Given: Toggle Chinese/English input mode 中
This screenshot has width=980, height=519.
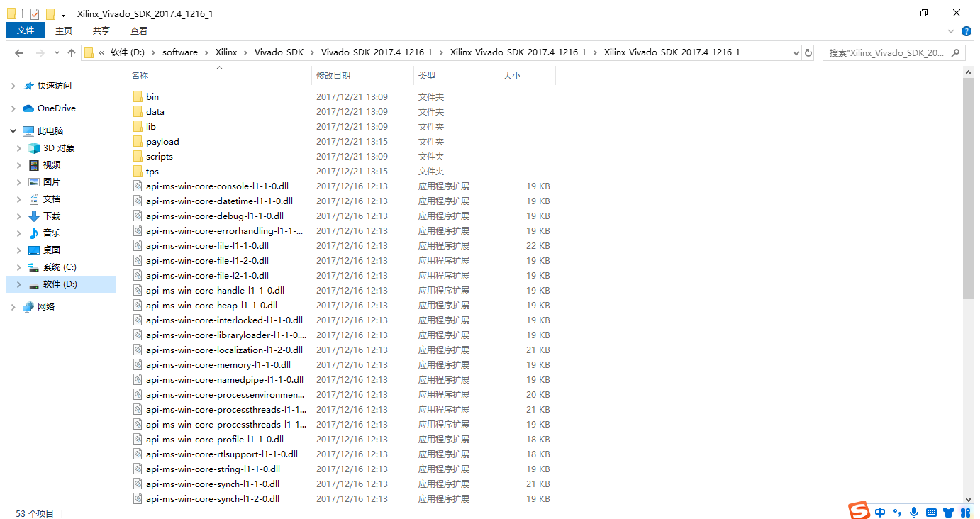Looking at the screenshot, I should [x=880, y=512].
